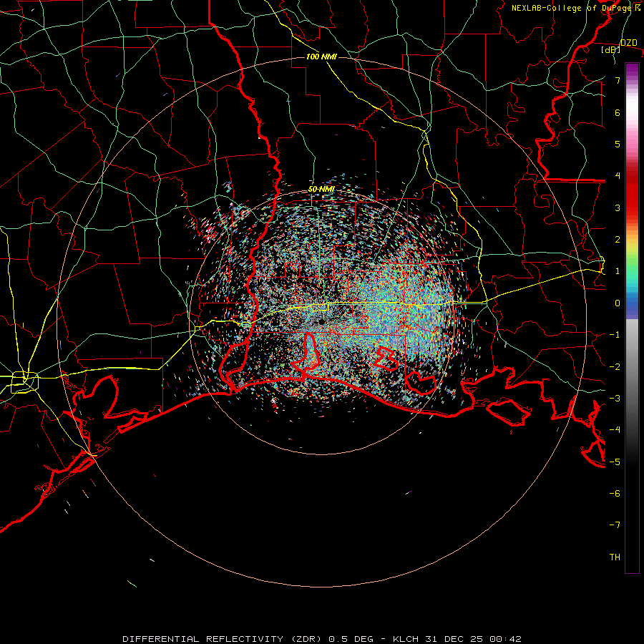Click the positive 5 scale value
This screenshot has height=644, width=644.
618,144
